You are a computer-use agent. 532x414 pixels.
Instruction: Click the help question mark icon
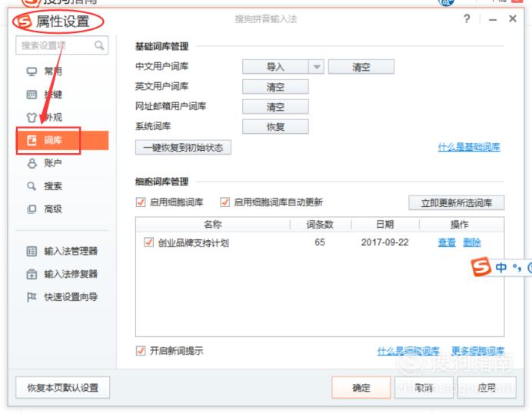tap(467, 18)
